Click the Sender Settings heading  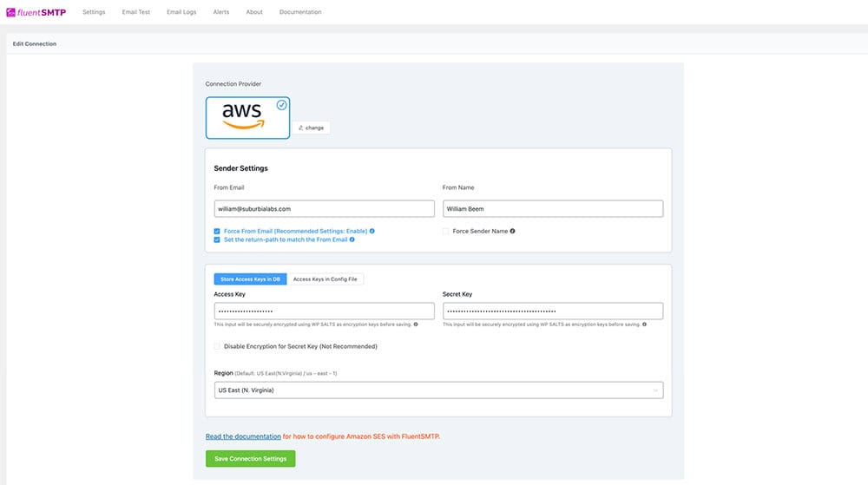click(240, 168)
